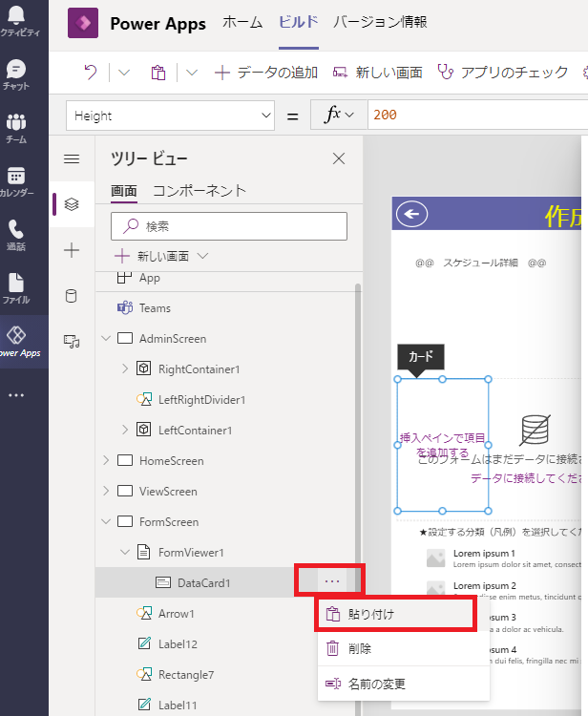
Task: Click データの追加 button
Action: point(266,73)
